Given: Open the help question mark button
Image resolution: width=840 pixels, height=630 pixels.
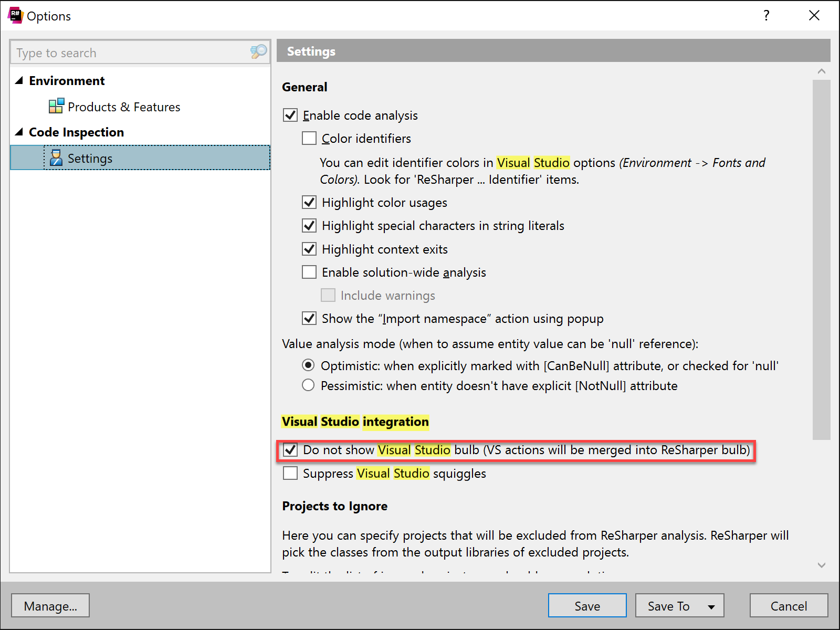Looking at the screenshot, I should pos(766,15).
